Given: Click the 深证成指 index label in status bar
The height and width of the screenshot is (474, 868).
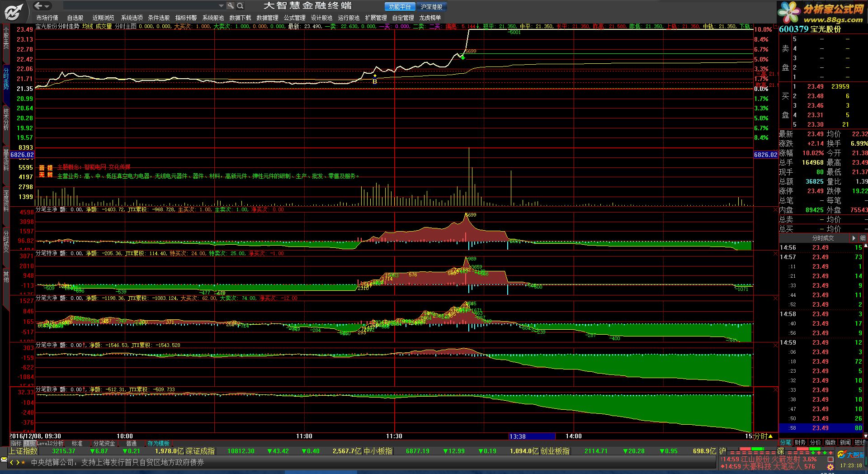Looking at the screenshot, I should tap(200, 451).
